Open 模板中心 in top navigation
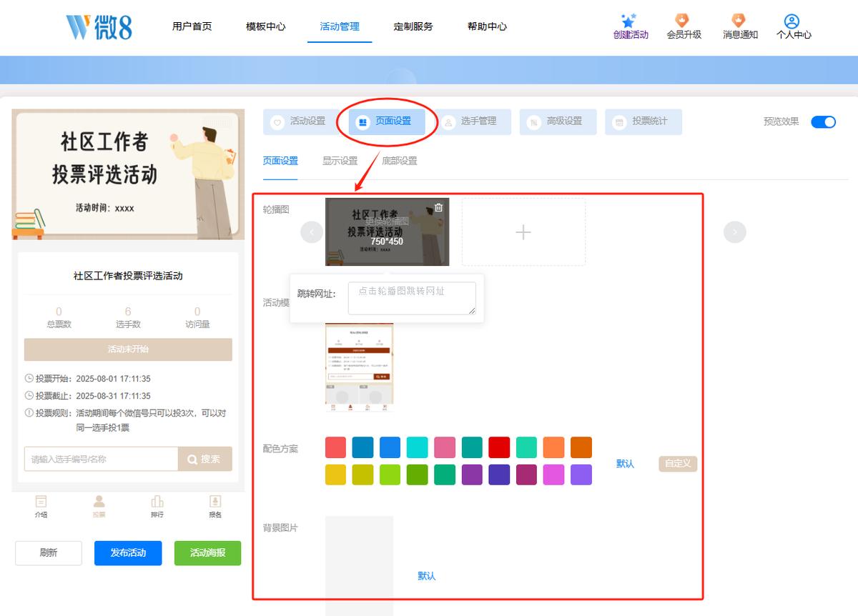This screenshot has width=858, height=616. (x=266, y=26)
